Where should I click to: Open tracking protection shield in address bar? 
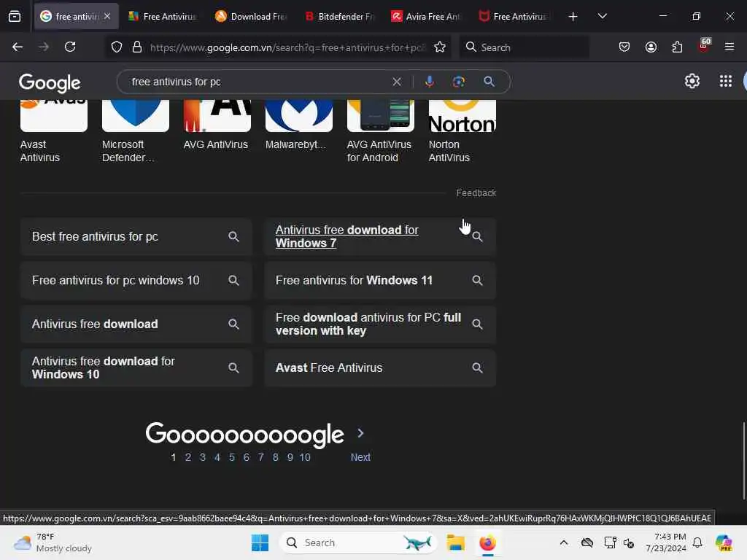pyautogui.click(x=117, y=47)
